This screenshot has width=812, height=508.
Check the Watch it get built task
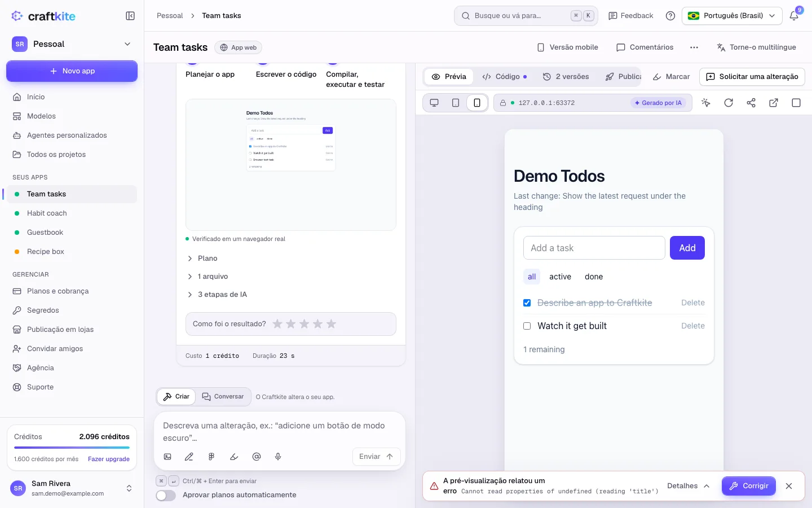(x=527, y=326)
